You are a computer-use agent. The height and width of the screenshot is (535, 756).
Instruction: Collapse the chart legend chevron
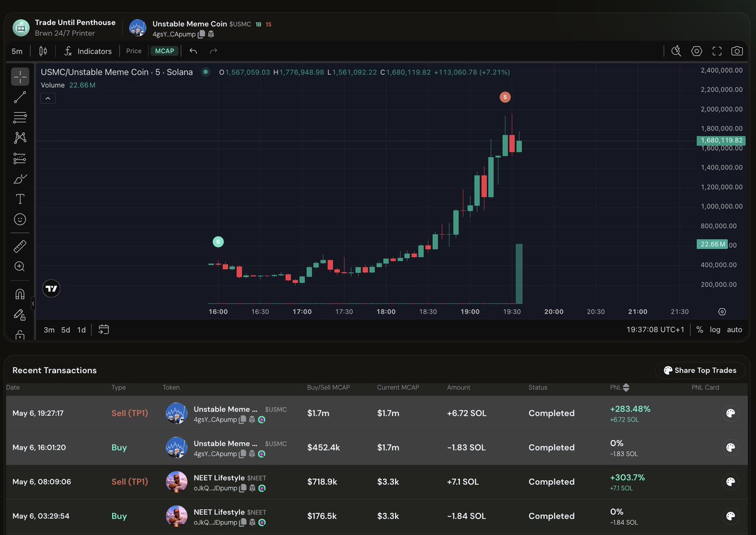pos(48,98)
